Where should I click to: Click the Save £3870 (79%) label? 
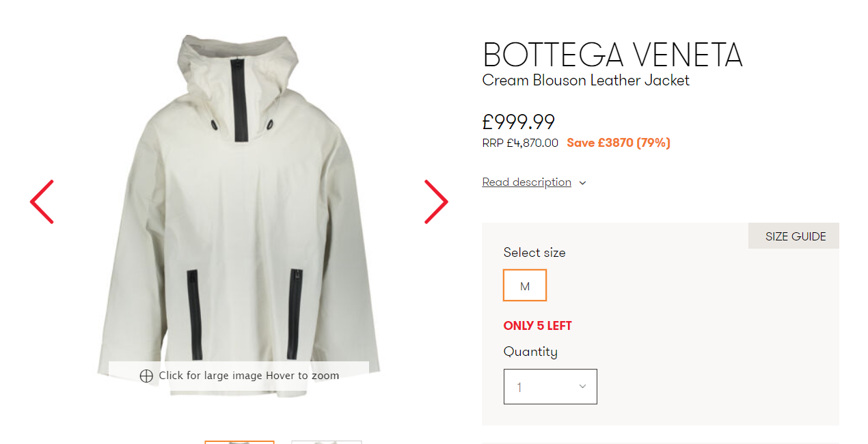click(x=619, y=143)
